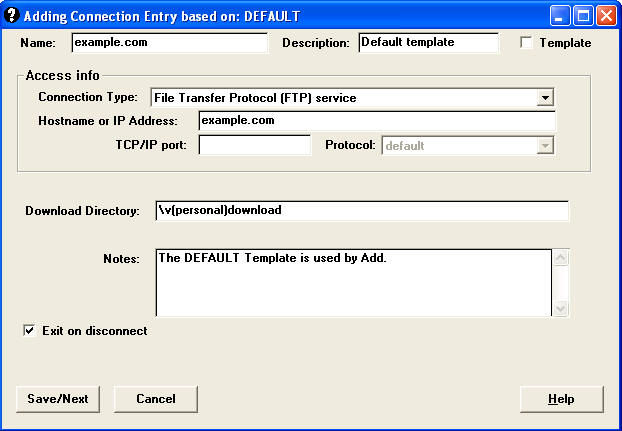The height and width of the screenshot is (431, 622).
Task: Click the dialog title bar text
Action: (160, 16)
